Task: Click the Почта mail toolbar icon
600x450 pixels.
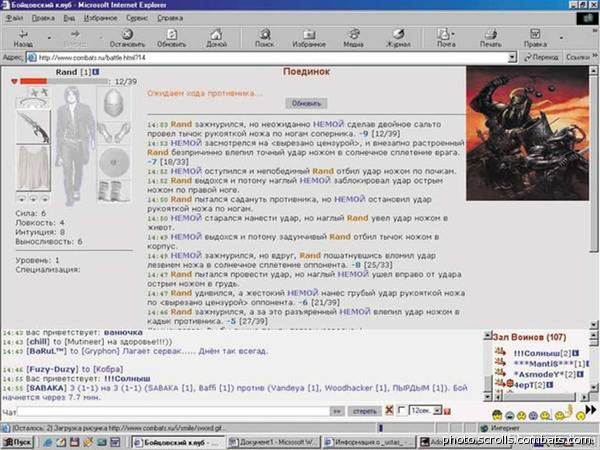Action: (446, 38)
